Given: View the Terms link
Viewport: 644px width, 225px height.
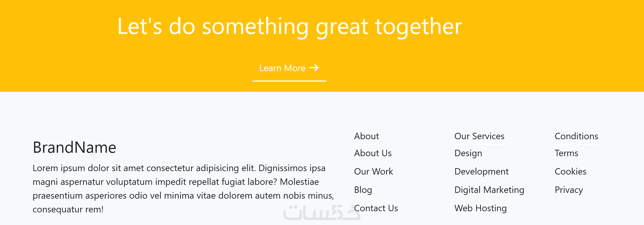Looking at the screenshot, I should pos(566,153).
